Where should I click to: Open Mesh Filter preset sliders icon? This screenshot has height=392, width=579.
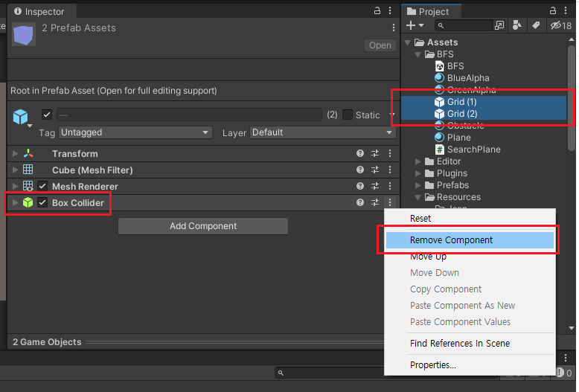375,170
